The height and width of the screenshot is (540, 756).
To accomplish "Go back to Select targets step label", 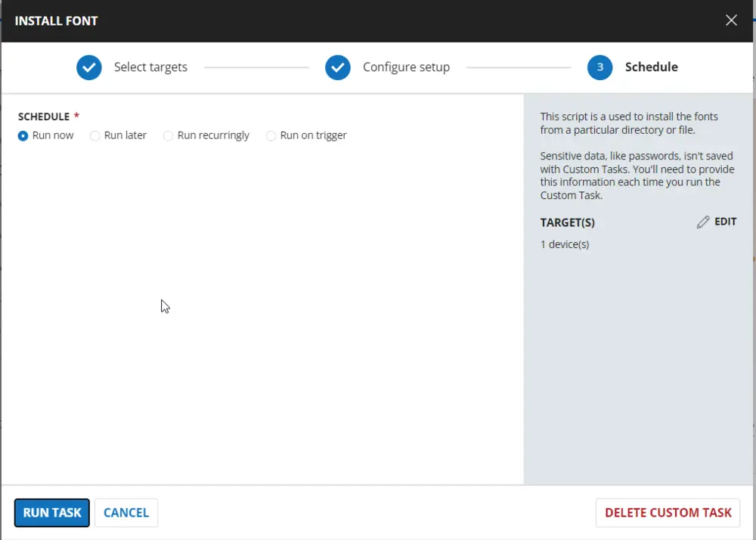I will pyautogui.click(x=150, y=67).
